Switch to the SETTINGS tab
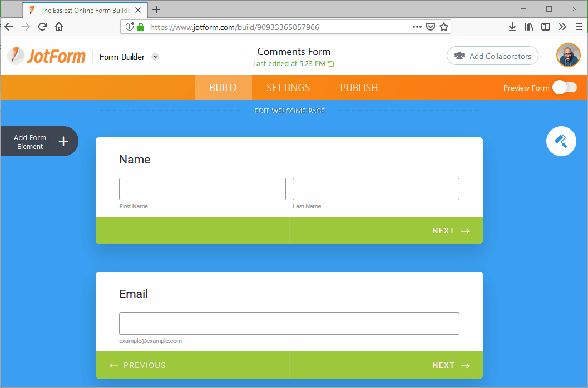This screenshot has width=588, height=388. [x=288, y=87]
